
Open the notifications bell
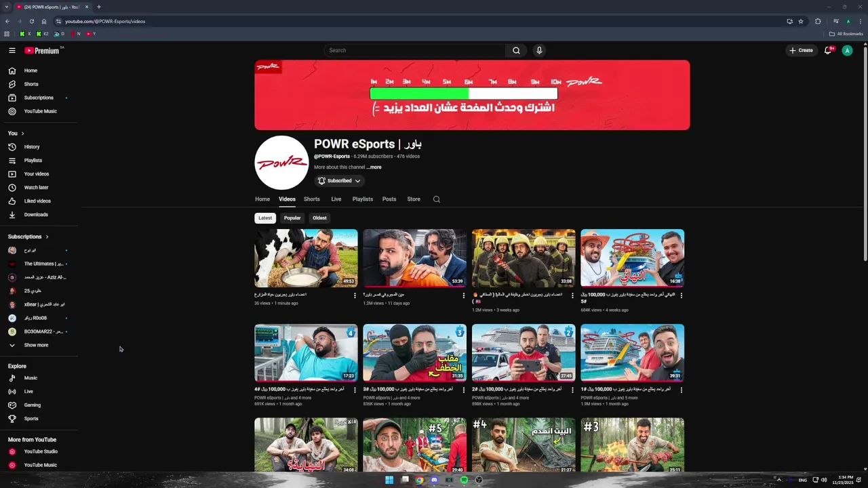coord(828,50)
